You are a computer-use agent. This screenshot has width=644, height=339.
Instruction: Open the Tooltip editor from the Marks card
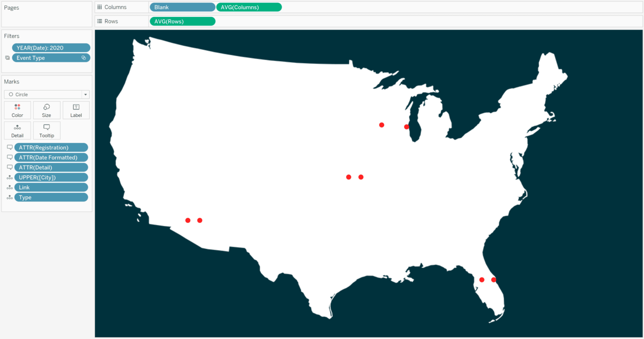click(47, 130)
